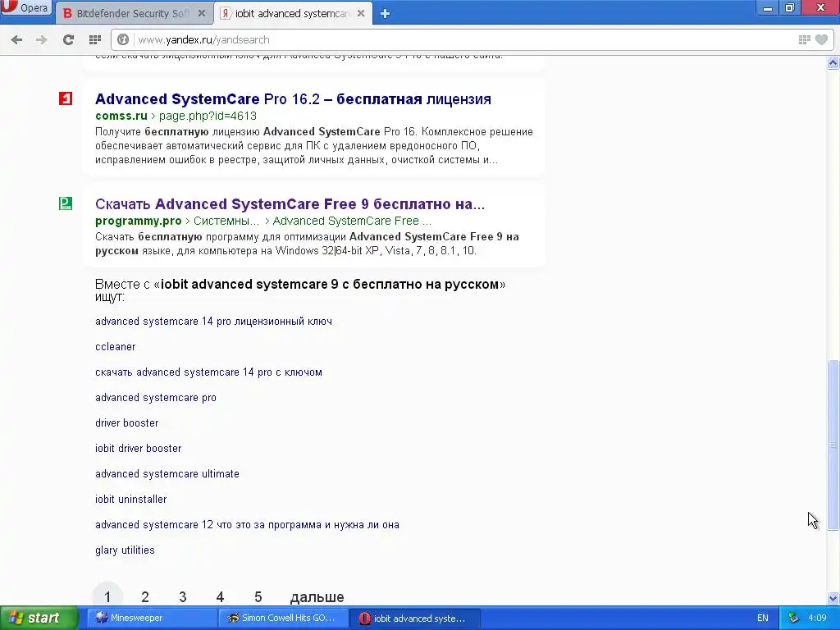Image resolution: width=840 pixels, height=630 pixels.
Task: Open a new tab with plus button
Action: [385, 14]
